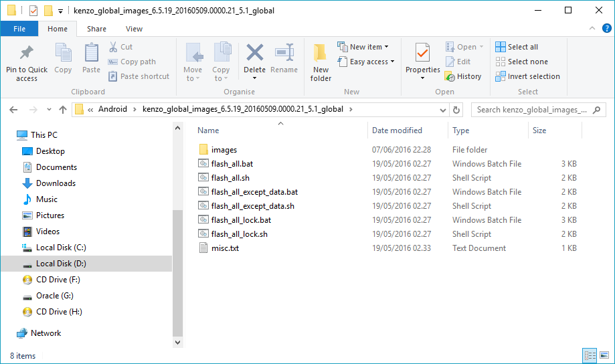
Task: Sort by the Size column header
Action: pos(539,130)
